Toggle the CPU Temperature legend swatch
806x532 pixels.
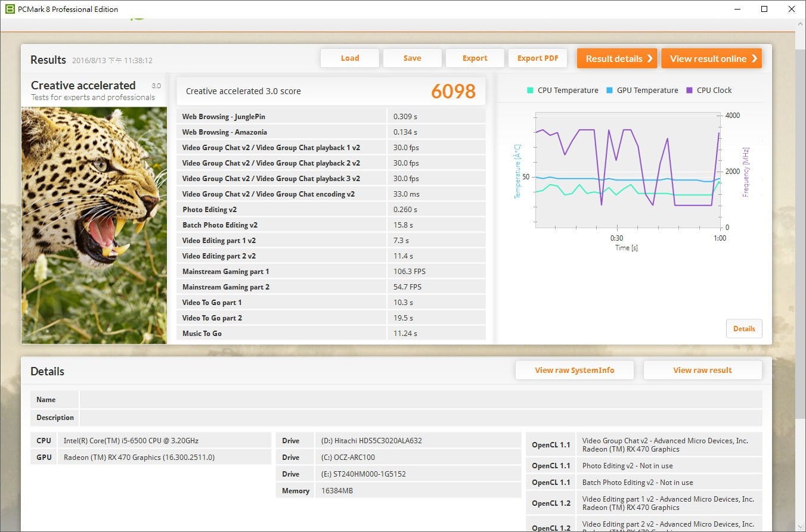pos(530,91)
